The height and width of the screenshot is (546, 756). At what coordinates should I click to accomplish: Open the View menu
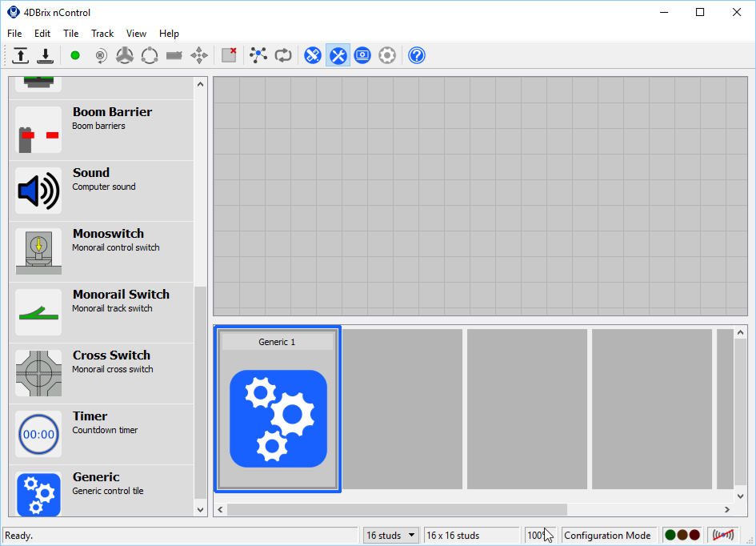tap(137, 34)
